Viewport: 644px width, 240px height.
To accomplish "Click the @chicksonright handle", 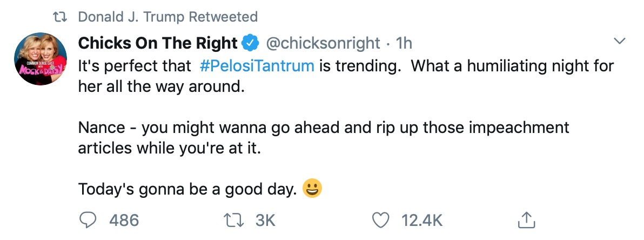I will click(324, 43).
